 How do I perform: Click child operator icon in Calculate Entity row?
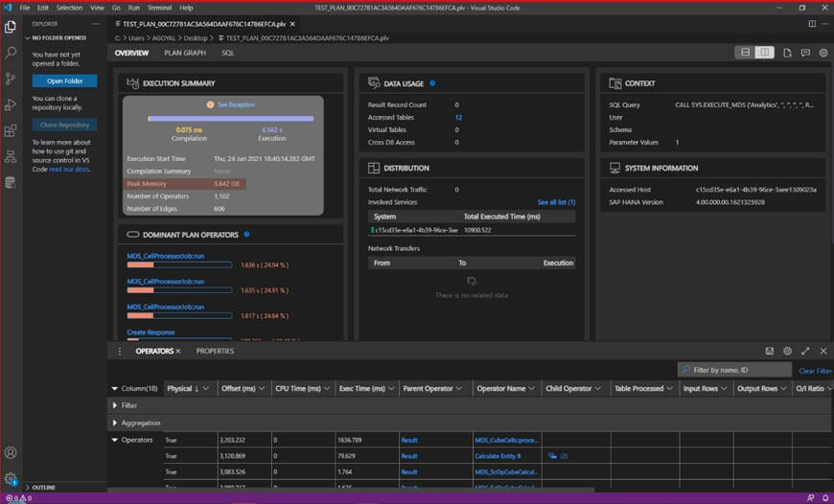(x=552, y=456)
